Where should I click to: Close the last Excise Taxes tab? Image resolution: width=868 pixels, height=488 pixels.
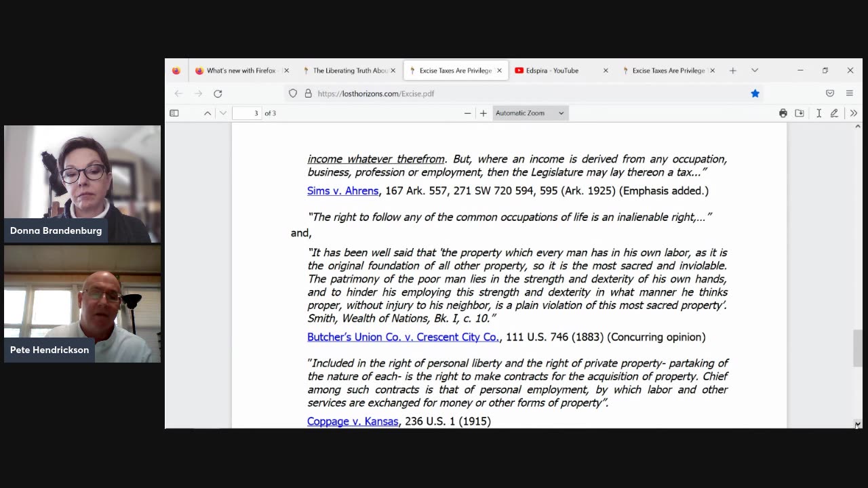(x=712, y=70)
